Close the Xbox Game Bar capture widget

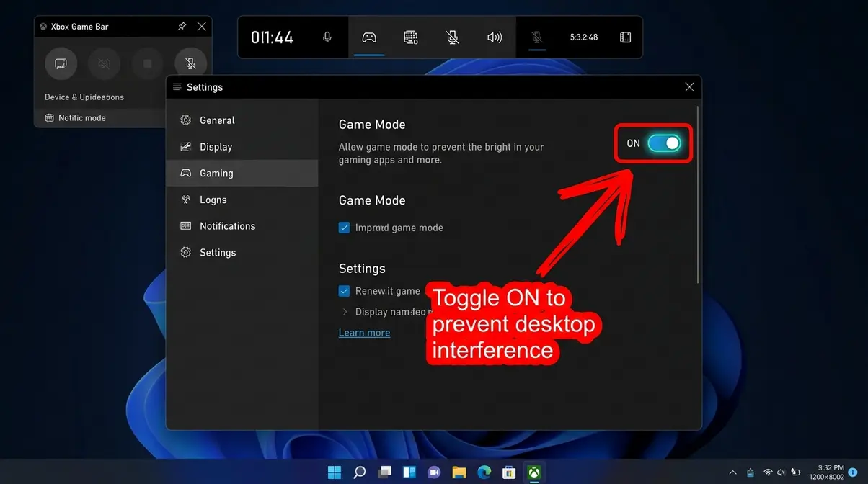(201, 27)
